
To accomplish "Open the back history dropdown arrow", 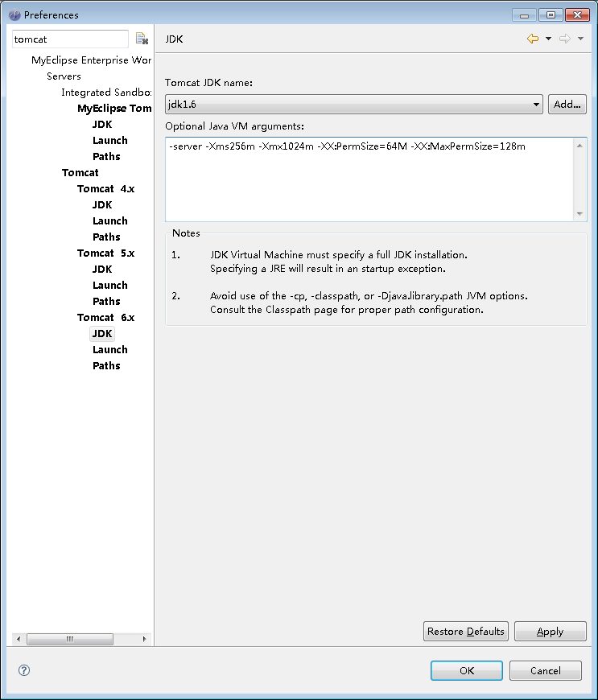I will tap(548, 39).
